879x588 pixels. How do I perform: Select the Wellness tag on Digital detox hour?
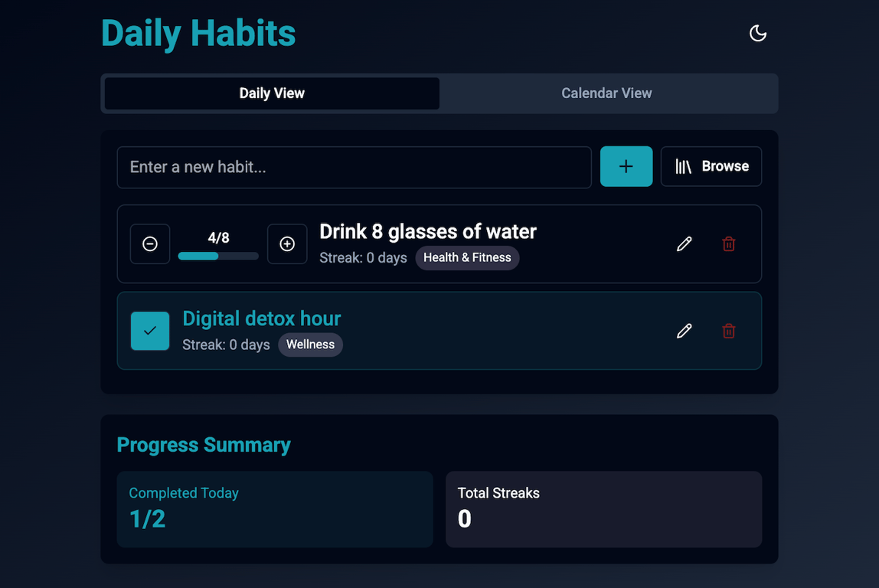point(310,345)
